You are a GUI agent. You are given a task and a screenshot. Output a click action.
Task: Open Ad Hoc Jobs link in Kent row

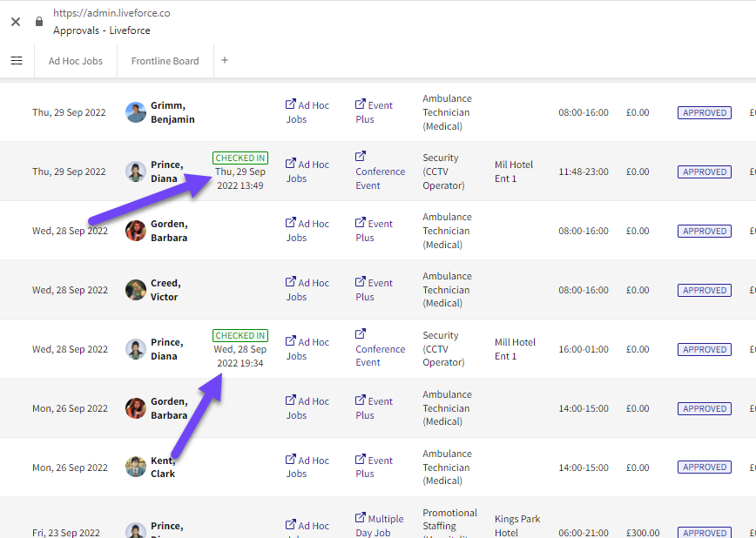pos(307,467)
